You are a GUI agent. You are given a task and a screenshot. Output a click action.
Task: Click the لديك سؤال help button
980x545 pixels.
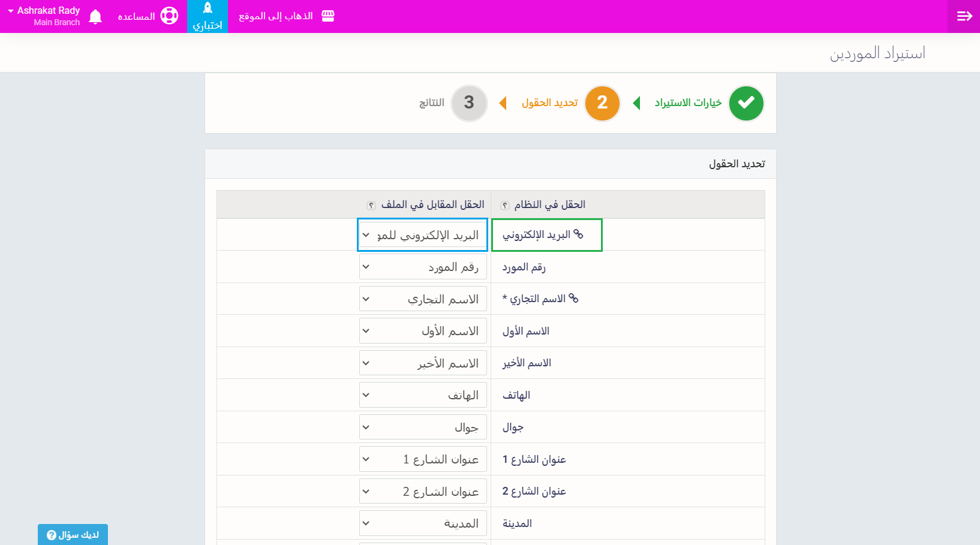73,535
